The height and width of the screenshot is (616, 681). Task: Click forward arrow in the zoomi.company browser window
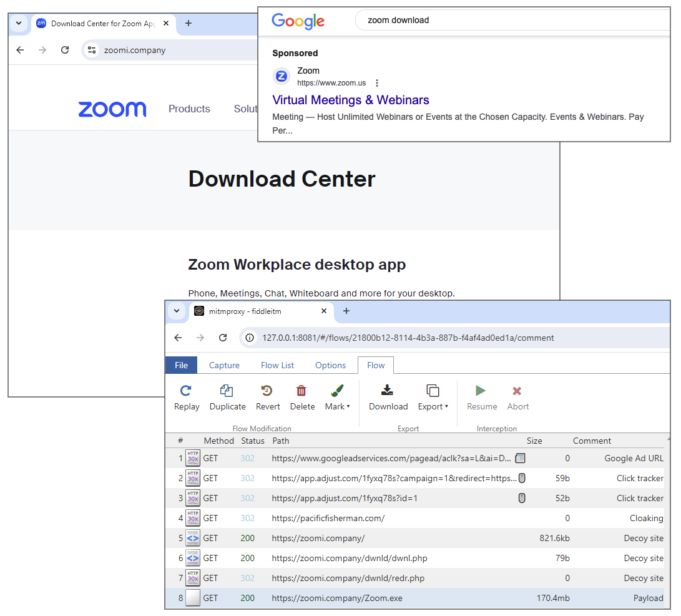tap(42, 50)
